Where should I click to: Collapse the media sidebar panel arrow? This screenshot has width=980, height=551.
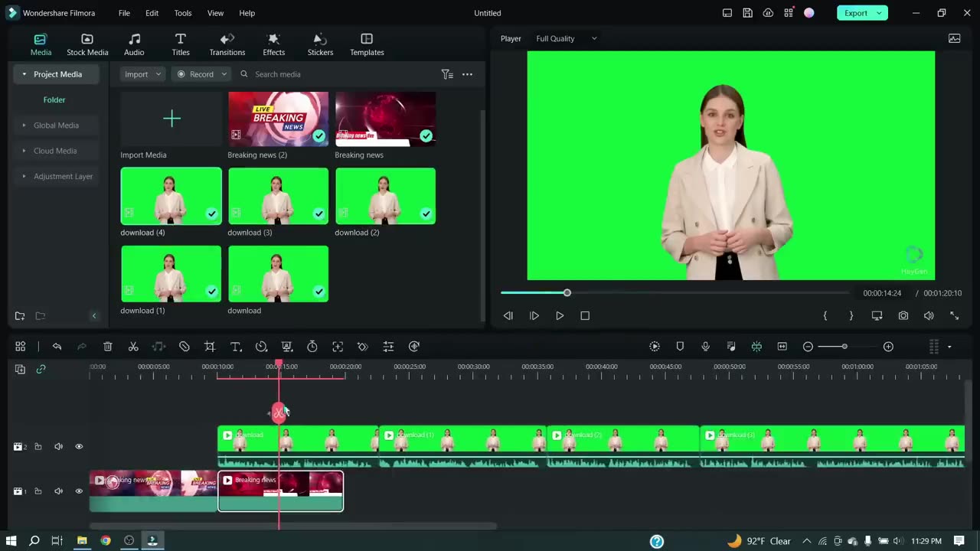point(94,316)
